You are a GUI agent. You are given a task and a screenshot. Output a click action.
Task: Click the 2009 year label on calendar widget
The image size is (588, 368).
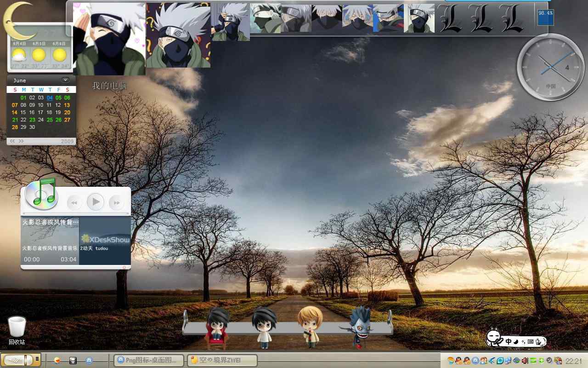pyautogui.click(x=67, y=141)
